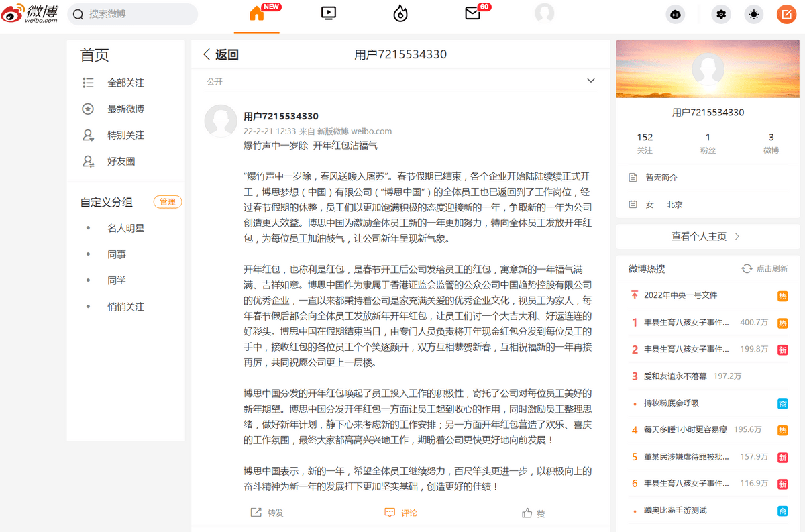Open the 152 关注 following count
The width and height of the screenshot is (805, 532).
point(645,143)
